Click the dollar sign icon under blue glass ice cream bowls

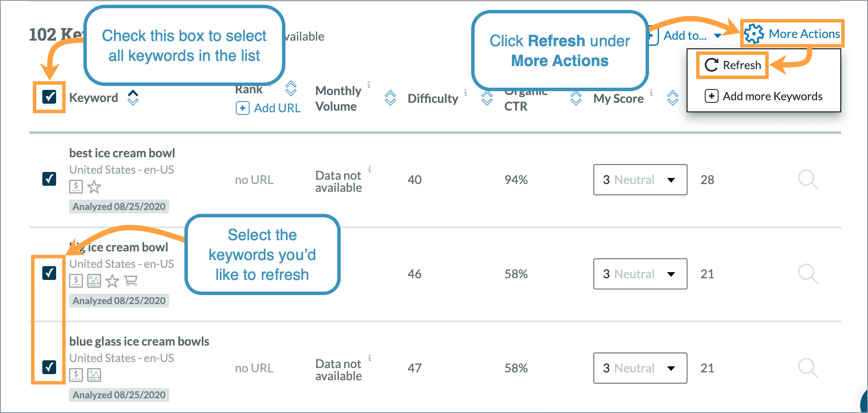[x=76, y=375]
